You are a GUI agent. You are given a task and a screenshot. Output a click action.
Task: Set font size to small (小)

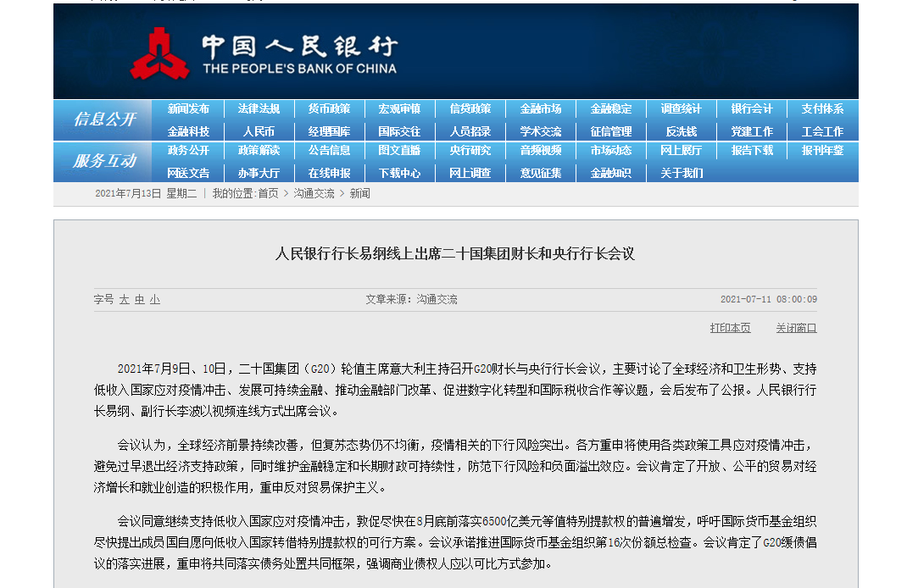pyautogui.click(x=154, y=300)
